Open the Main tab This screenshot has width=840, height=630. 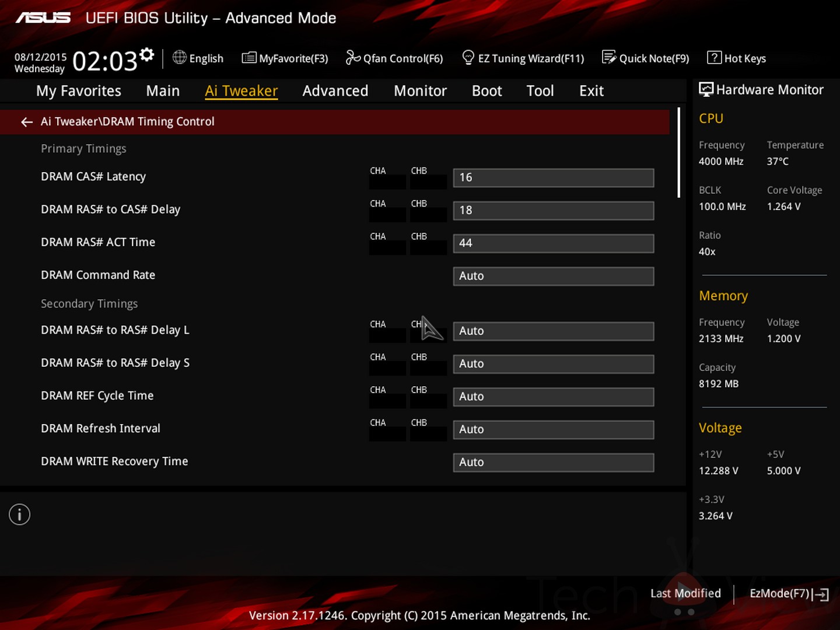coord(163,91)
